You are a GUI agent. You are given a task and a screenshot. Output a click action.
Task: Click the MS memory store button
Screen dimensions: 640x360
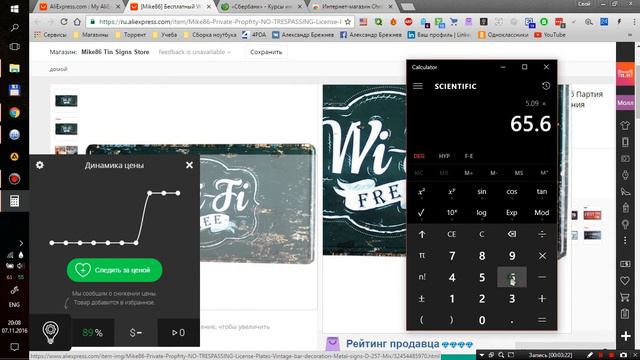pyautogui.click(x=519, y=173)
